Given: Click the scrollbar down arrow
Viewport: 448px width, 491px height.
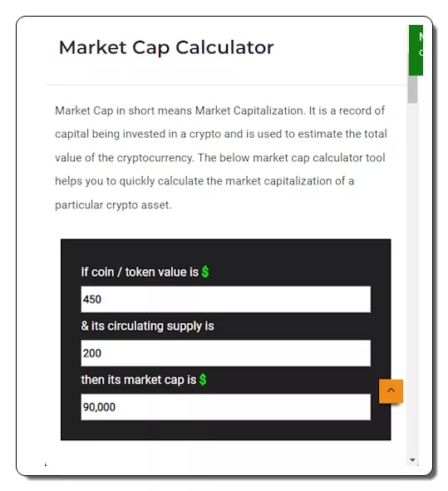Looking at the screenshot, I should point(412,460).
